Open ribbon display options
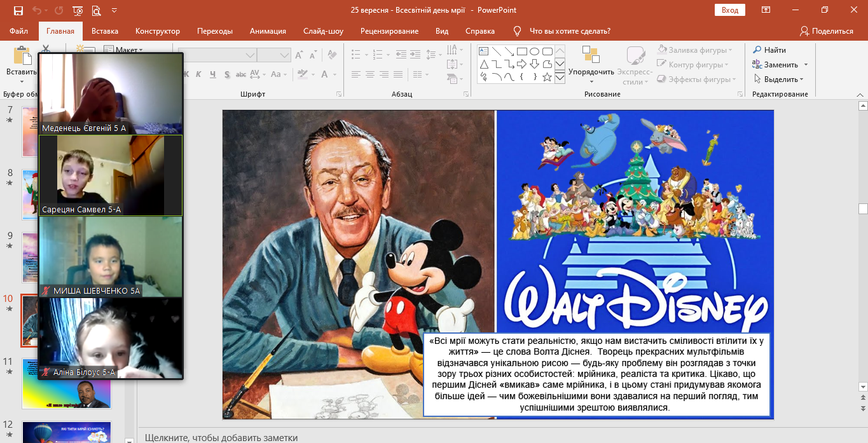 click(x=766, y=10)
